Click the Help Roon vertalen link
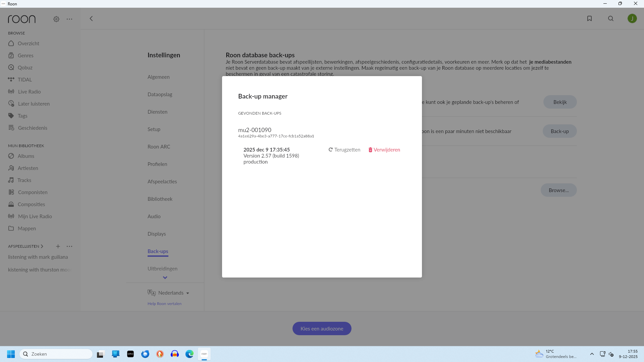This screenshot has width=644, height=362. pos(164,304)
